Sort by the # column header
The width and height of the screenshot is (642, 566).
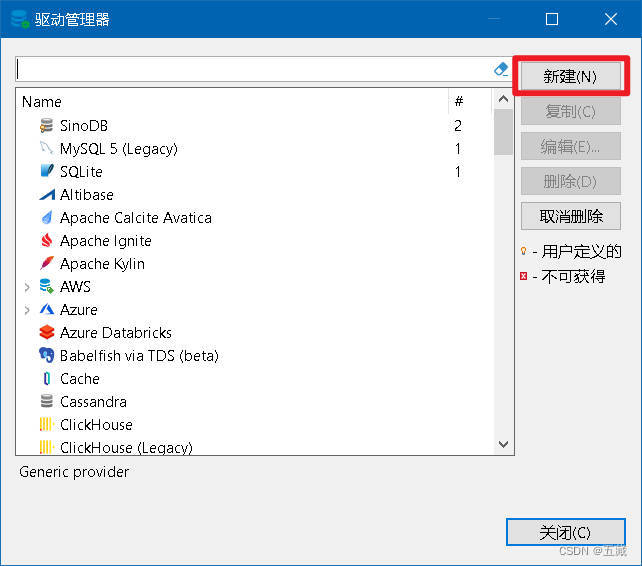[470, 102]
